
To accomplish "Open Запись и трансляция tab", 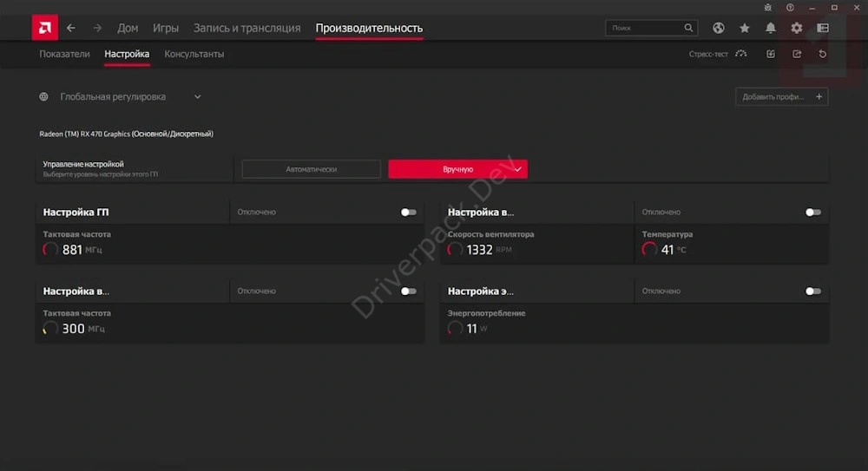I will (247, 28).
